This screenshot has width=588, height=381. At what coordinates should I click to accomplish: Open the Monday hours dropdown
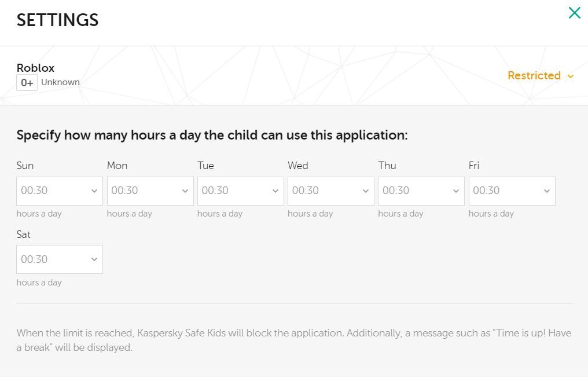tap(150, 191)
